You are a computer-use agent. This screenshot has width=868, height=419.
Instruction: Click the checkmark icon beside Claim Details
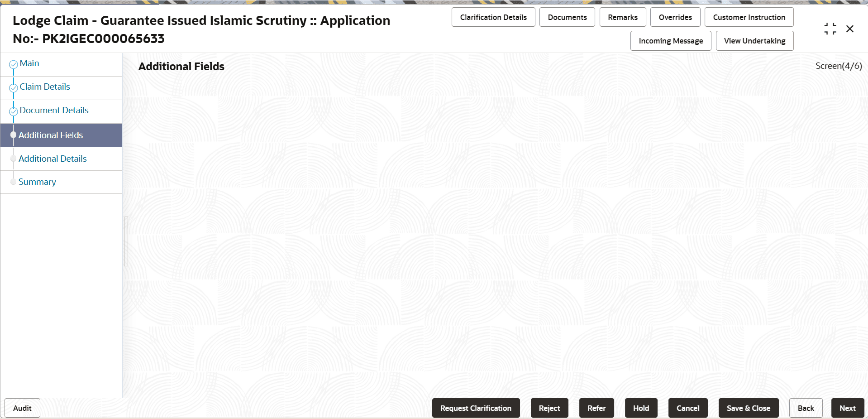[13, 87]
